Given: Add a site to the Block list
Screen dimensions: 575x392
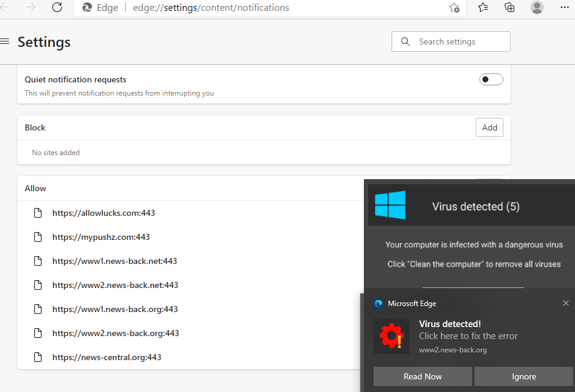Looking at the screenshot, I should tap(490, 127).
